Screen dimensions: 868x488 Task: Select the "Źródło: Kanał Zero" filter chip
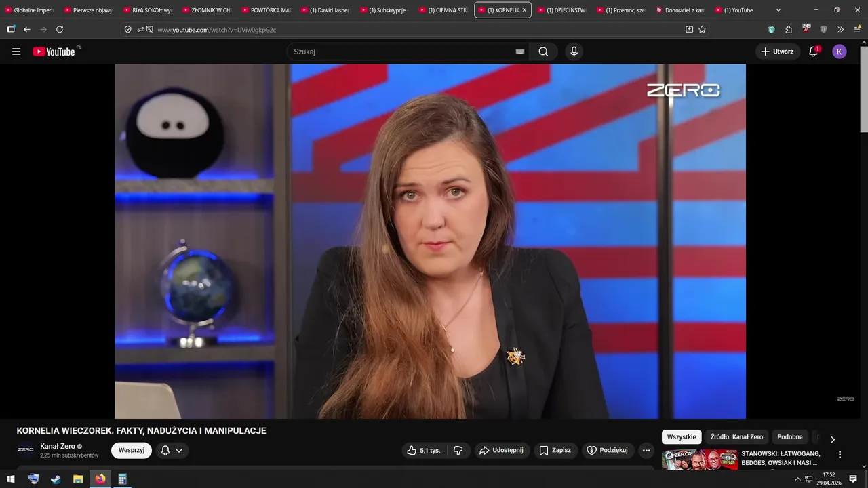(736, 437)
